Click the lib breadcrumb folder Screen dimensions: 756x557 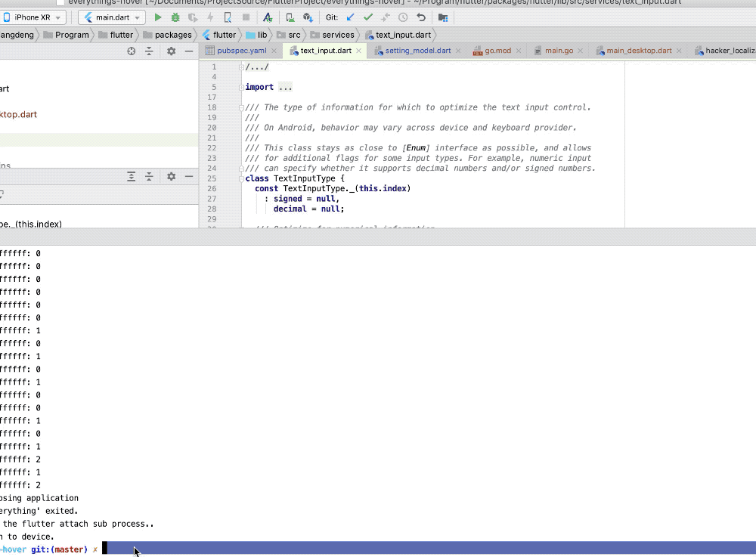click(256, 35)
